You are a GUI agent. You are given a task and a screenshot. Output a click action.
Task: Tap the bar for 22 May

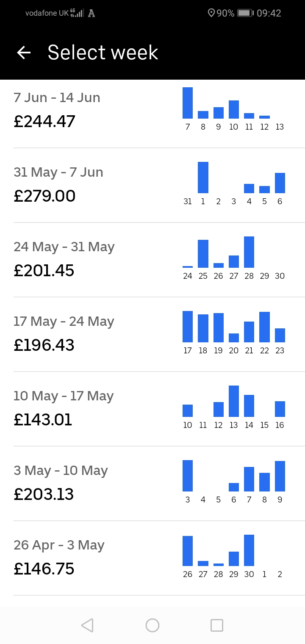[x=264, y=327]
